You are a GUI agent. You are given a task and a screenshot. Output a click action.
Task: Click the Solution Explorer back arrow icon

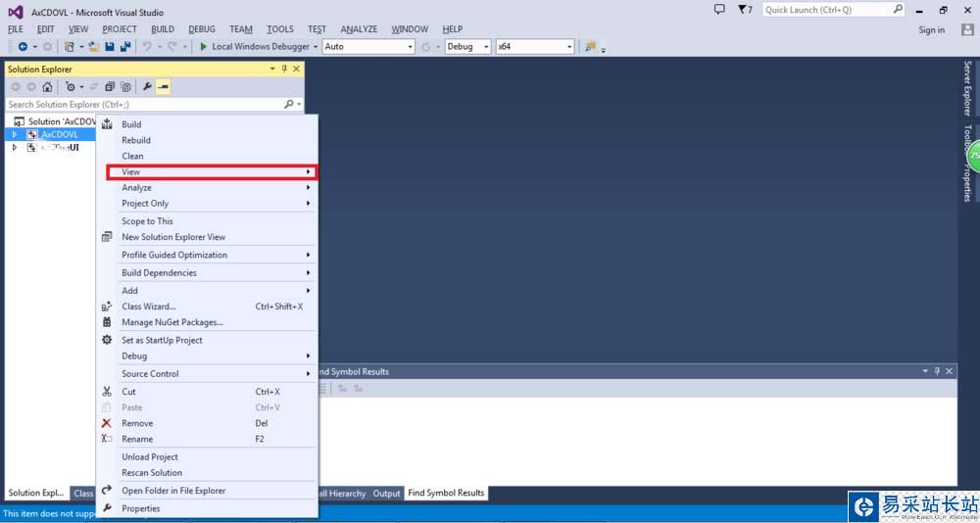tap(16, 87)
